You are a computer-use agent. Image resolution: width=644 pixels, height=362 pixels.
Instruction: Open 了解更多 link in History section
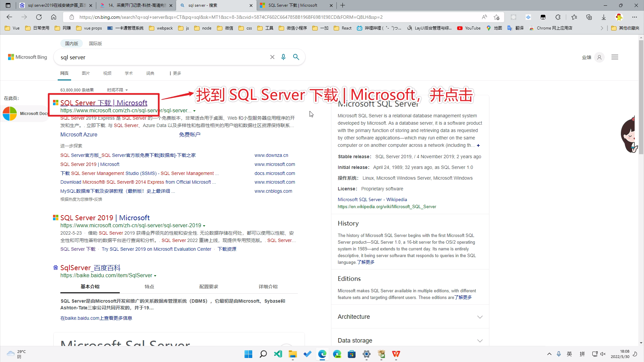[366, 262]
